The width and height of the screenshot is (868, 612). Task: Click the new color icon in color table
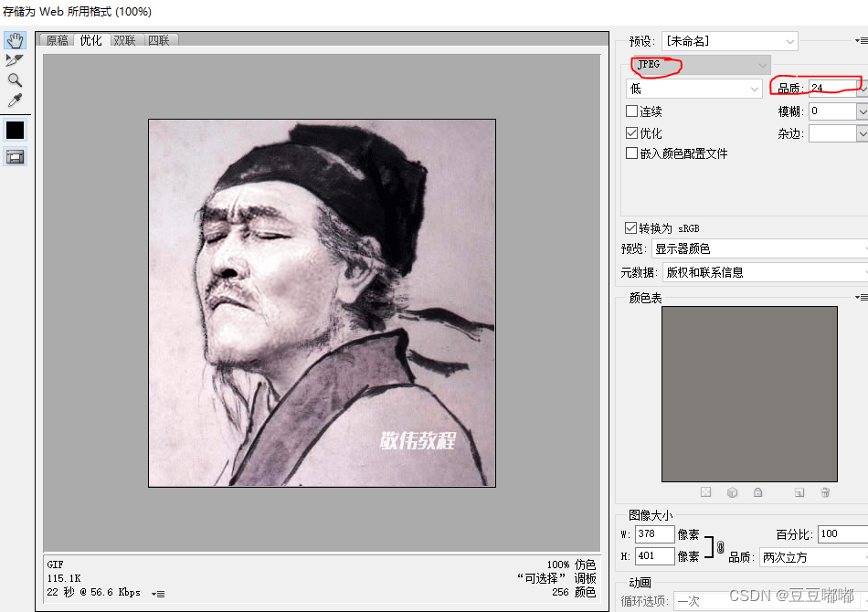[799, 492]
